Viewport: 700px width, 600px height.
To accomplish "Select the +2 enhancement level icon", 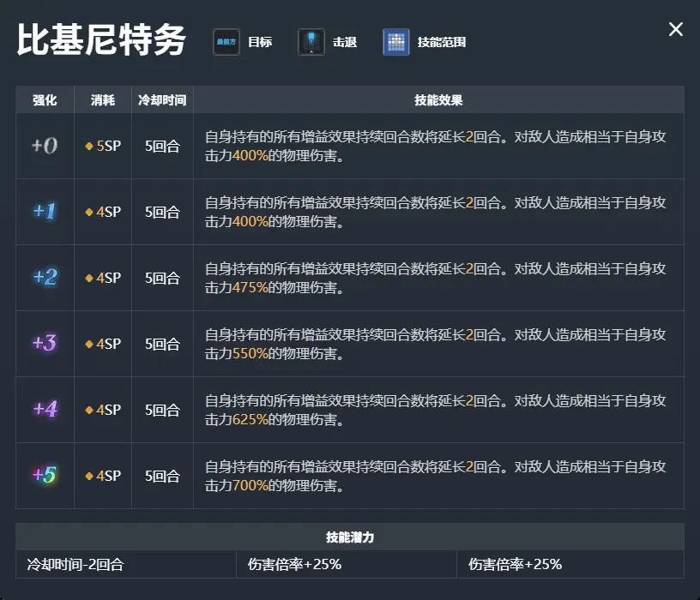I will click(x=45, y=278).
